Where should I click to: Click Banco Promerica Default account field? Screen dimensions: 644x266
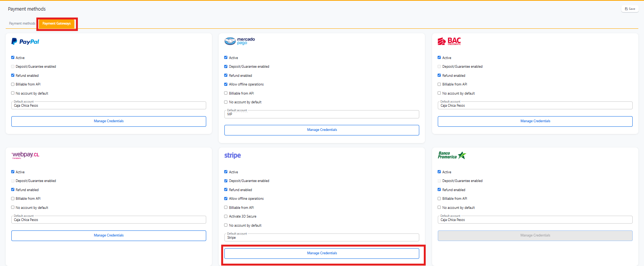535,220
